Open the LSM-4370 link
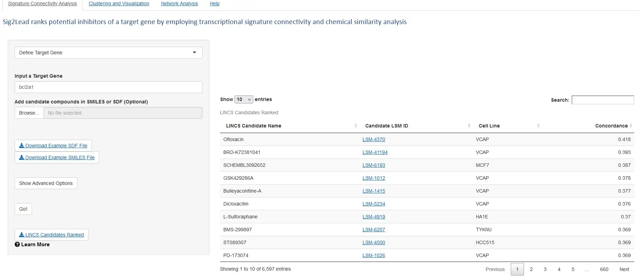Screen dimensions: 644x279 (374, 139)
